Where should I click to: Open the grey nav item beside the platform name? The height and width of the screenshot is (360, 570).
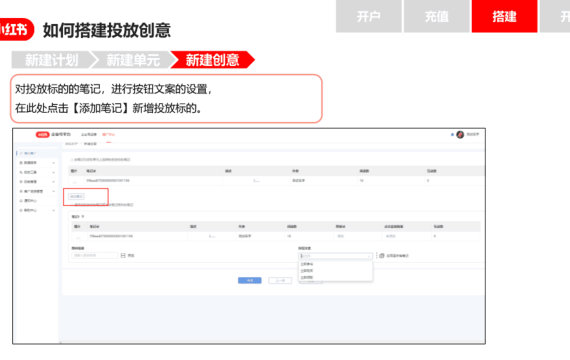tap(89, 135)
